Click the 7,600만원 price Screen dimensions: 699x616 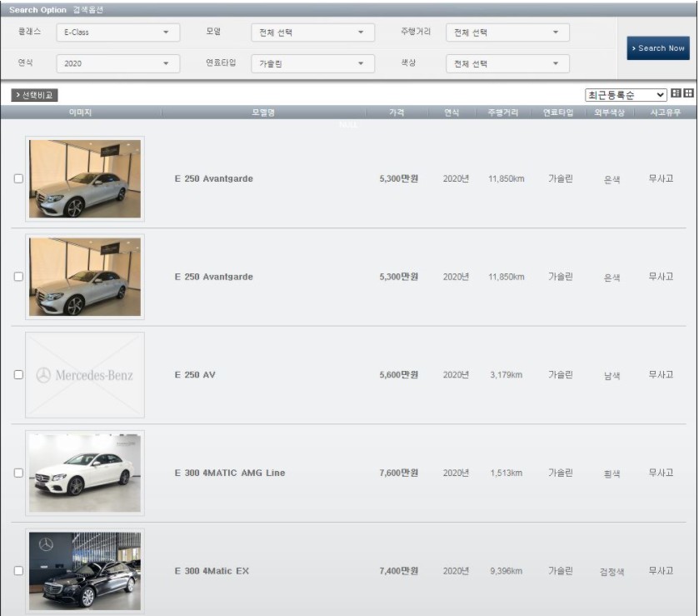tap(398, 473)
